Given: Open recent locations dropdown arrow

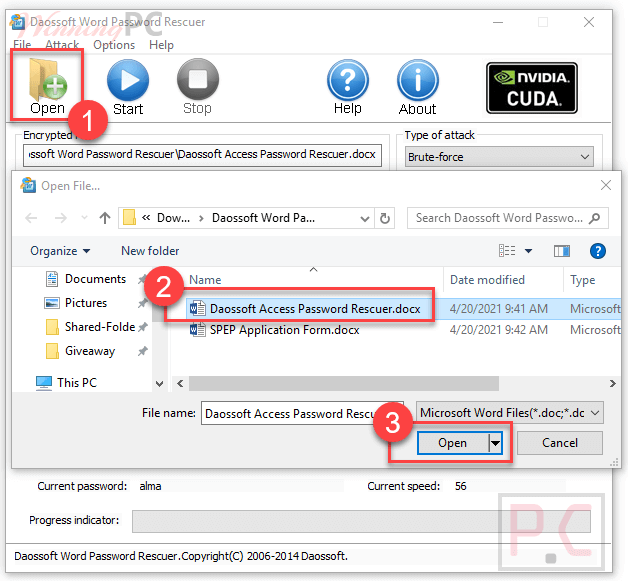Looking at the screenshot, I should [84, 218].
